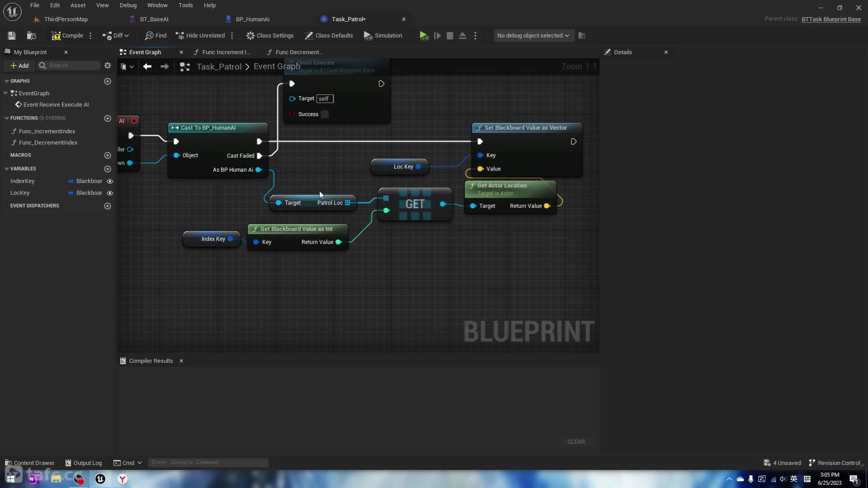Viewport: 868px width, 488px height.
Task: Open the debug object selection dropdown
Action: tap(533, 36)
